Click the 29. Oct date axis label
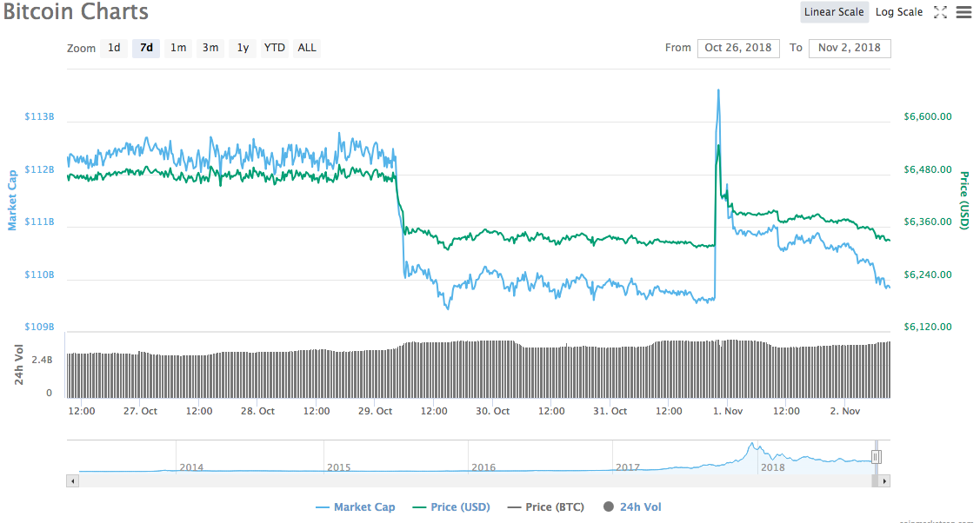 click(375, 411)
